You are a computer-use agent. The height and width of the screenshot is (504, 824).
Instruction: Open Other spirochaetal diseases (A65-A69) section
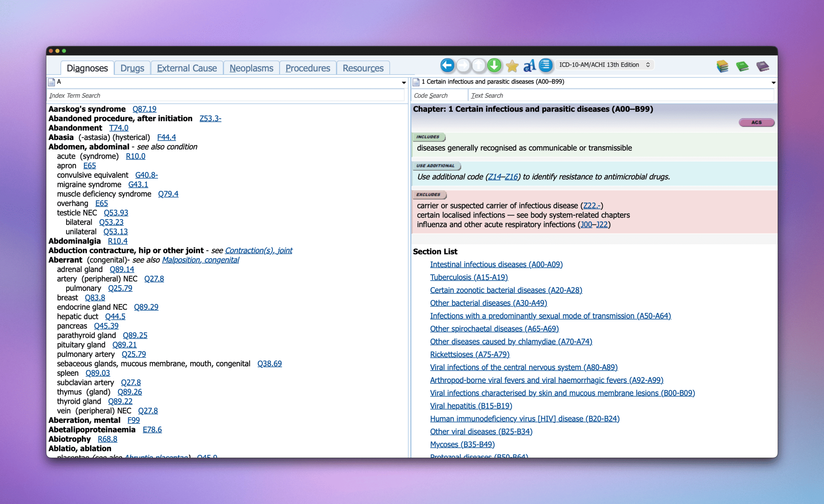point(494,329)
